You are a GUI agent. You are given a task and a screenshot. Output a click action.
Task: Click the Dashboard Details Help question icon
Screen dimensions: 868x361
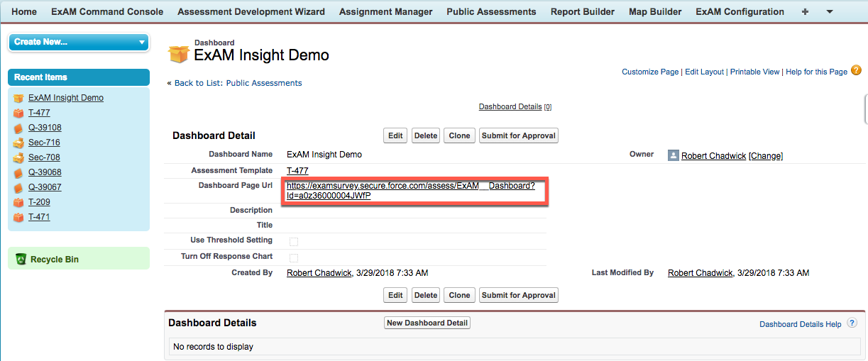pyautogui.click(x=852, y=323)
